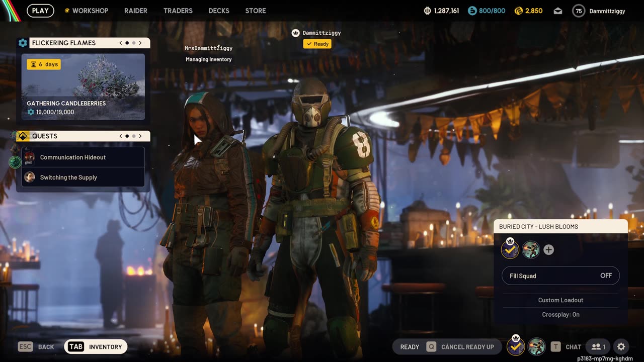Open the mail inbox icon
The height and width of the screenshot is (362, 644).
click(x=558, y=11)
